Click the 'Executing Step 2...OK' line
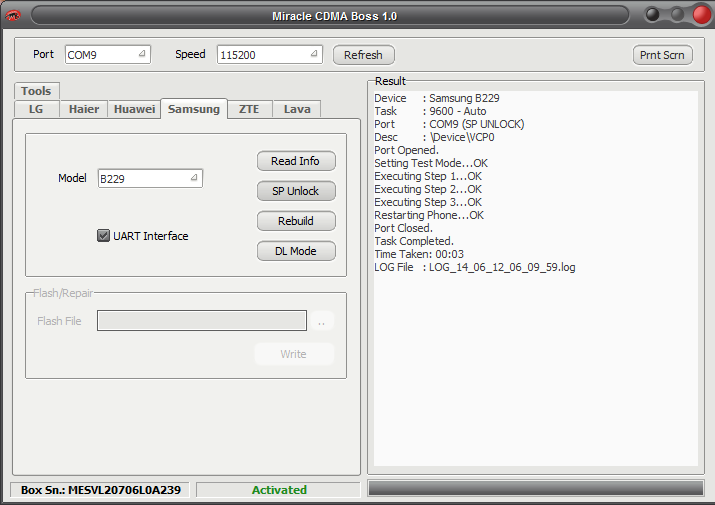Viewport: 715px width, 505px height. point(428,189)
